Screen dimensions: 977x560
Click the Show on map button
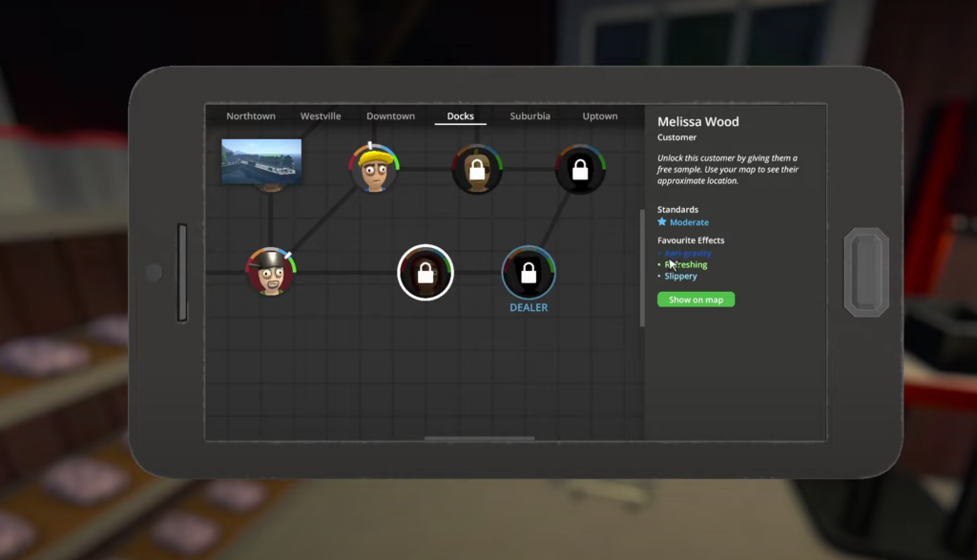(x=696, y=300)
